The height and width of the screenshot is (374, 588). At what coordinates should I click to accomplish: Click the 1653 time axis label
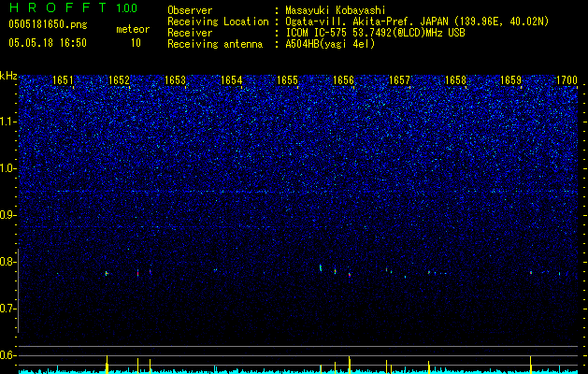(x=175, y=80)
